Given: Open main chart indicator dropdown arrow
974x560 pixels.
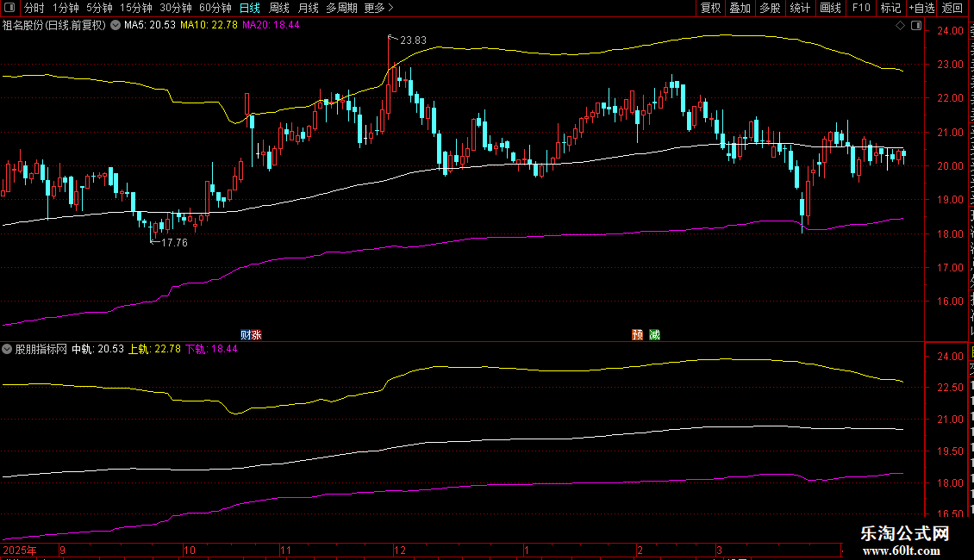Looking at the screenshot, I should tap(116, 26).
